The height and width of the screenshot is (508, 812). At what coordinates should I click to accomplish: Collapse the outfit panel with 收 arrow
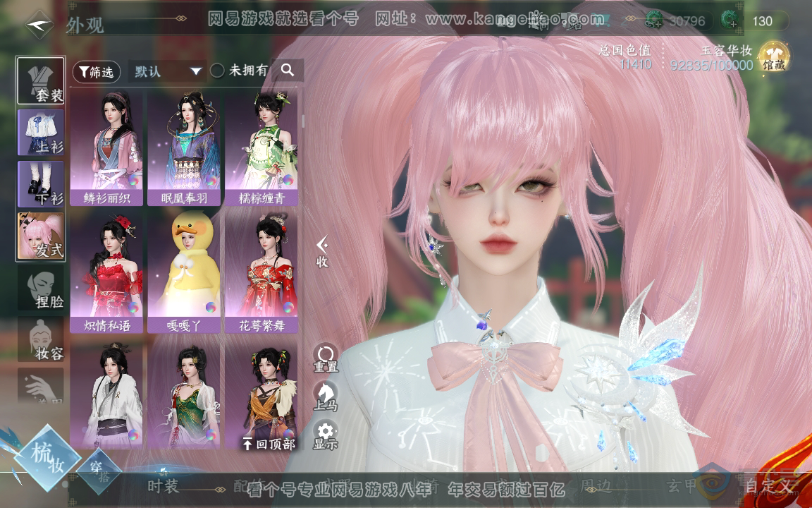click(x=322, y=251)
